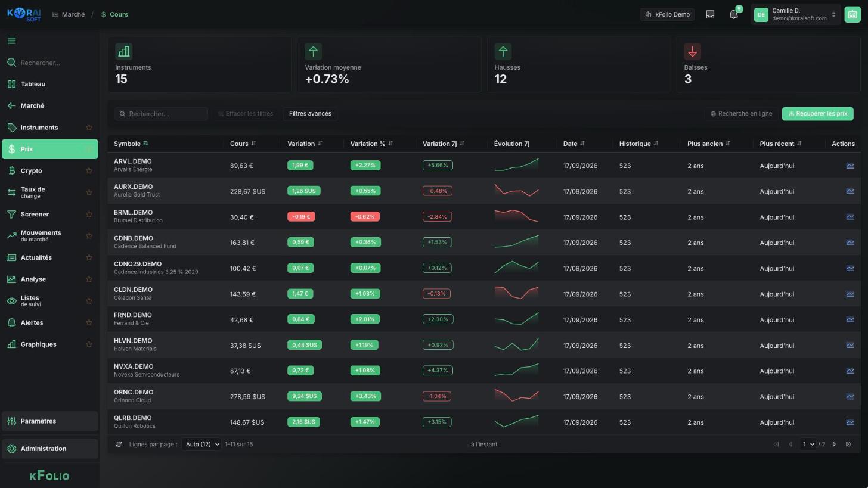The height and width of the screenshot is (488, 868).
Task: Open the notifications bell
Action: (x=734, y=14)
